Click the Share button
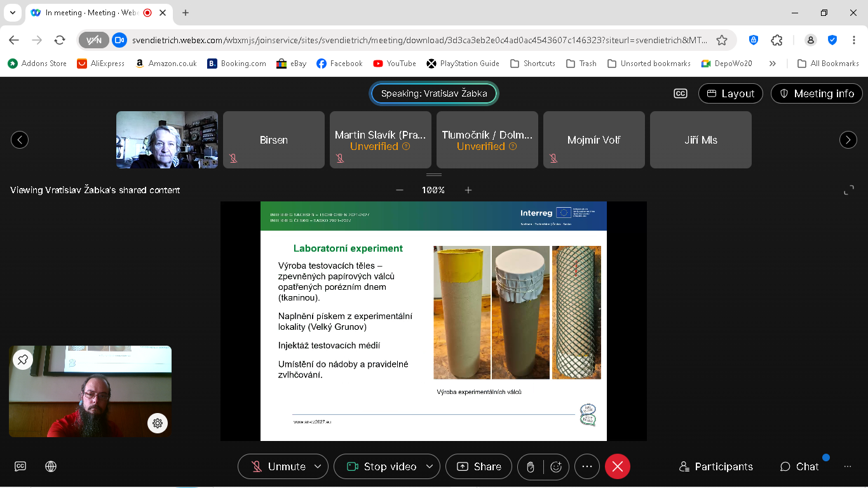This screenshot has width=868, height=488. click(478, 466)
